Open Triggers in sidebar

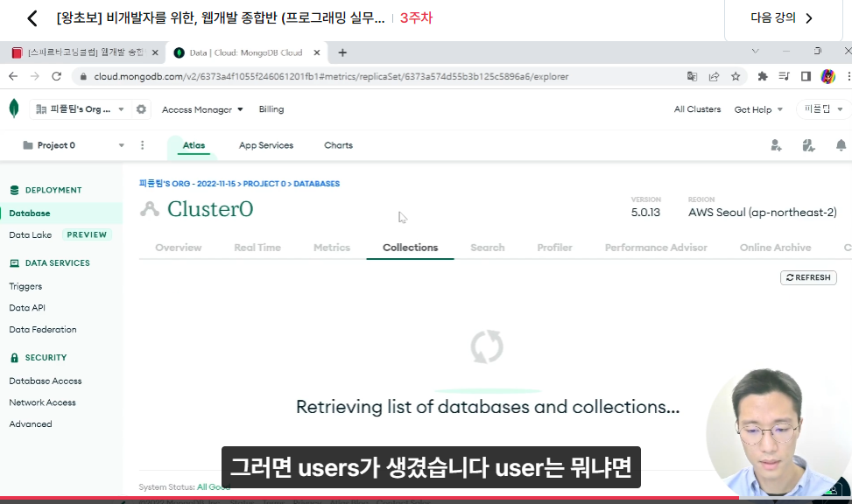coord(25,286)
